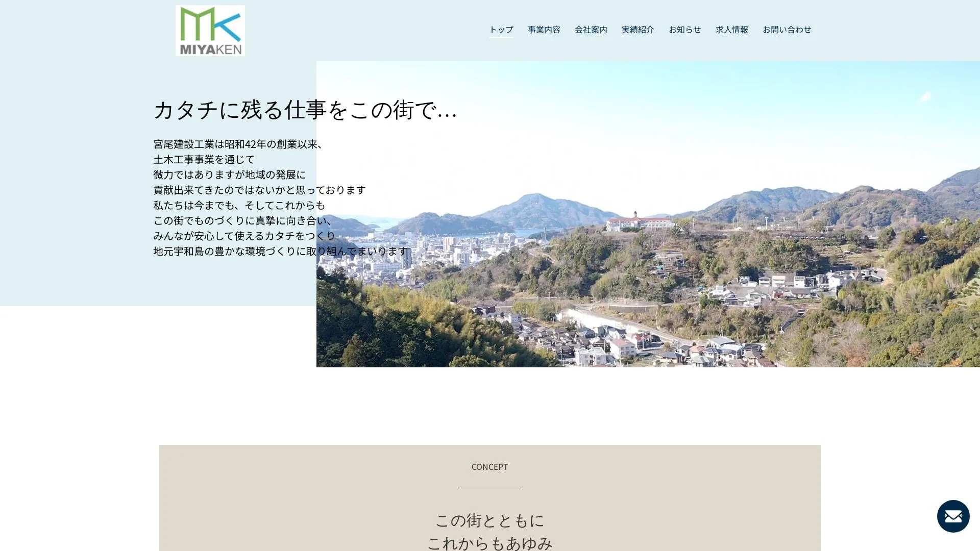The image size is (980, 551).
Task: Click text 土木工事事業を通じて
Action: coord(204,159)
